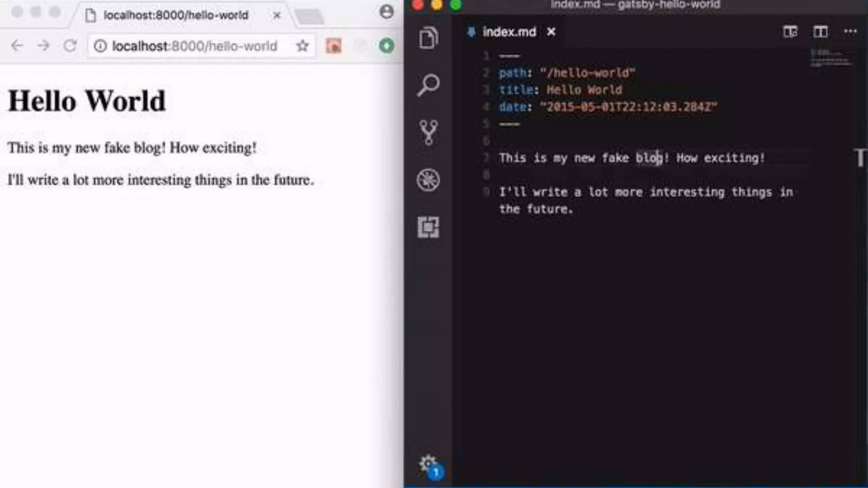
Task: Bookmark page with the star icon
Action: pyautogui.click(x=302, y=46)
